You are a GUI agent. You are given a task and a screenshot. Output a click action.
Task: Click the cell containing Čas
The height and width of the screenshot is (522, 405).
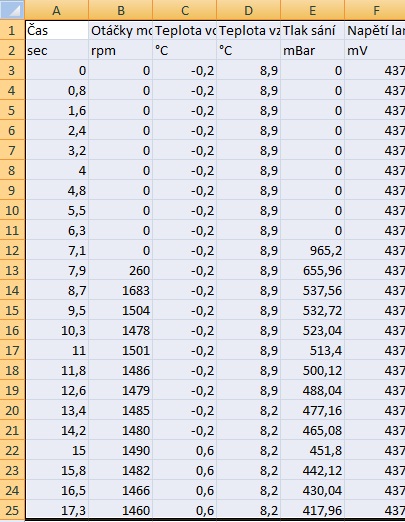[x=57, y=30]
